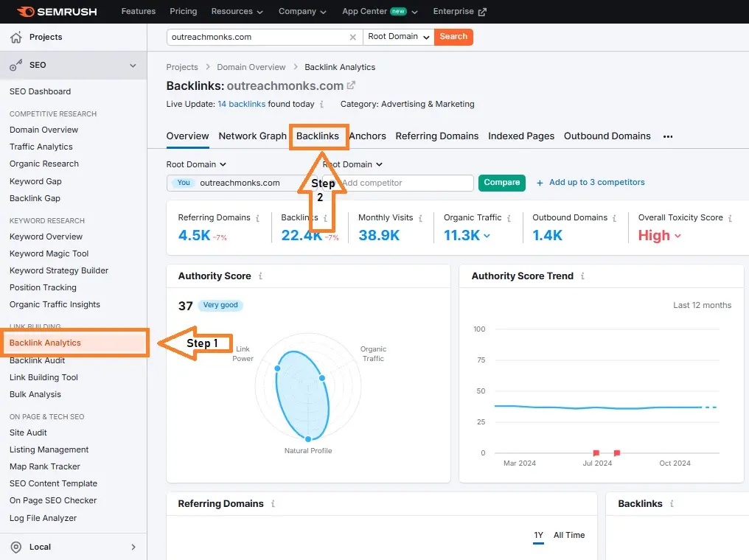
Task: Open App Center menu dropdown
Action: tap(380, 12)
